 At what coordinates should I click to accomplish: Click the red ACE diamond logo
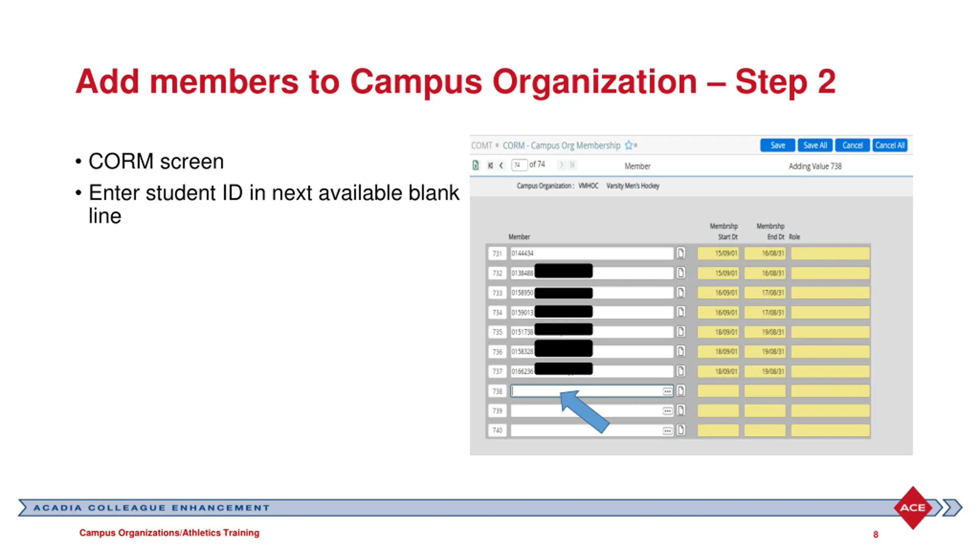click(913, 508)
